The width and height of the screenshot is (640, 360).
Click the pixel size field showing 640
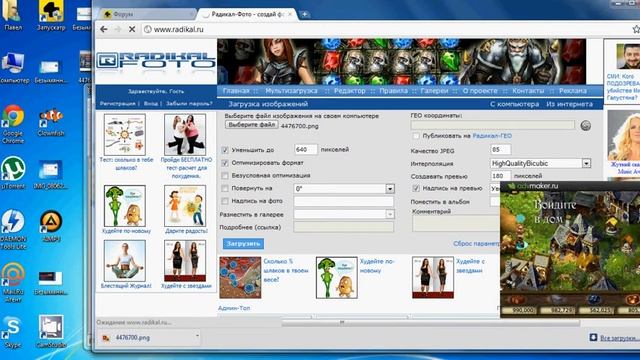point(306,149)
